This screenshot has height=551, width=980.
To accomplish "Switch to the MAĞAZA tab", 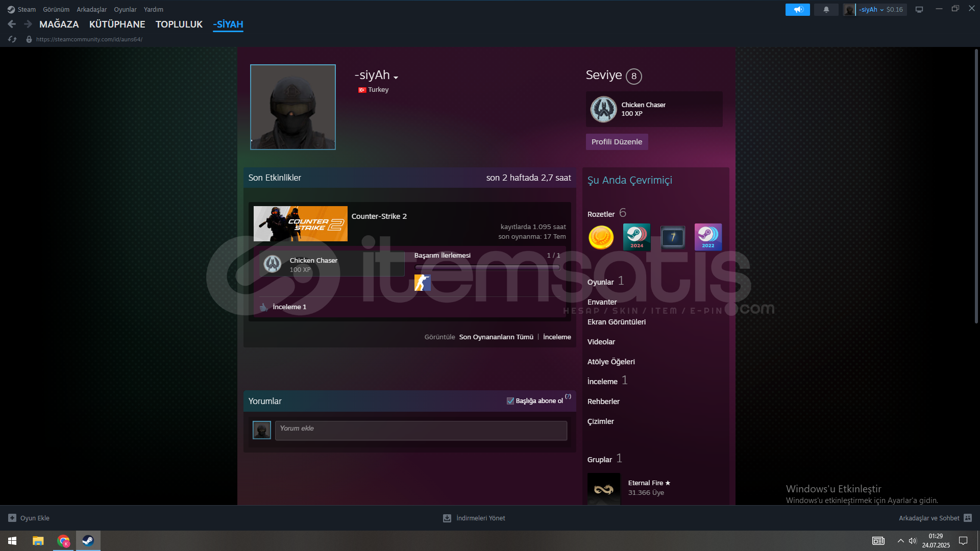I will coord(59,24).
